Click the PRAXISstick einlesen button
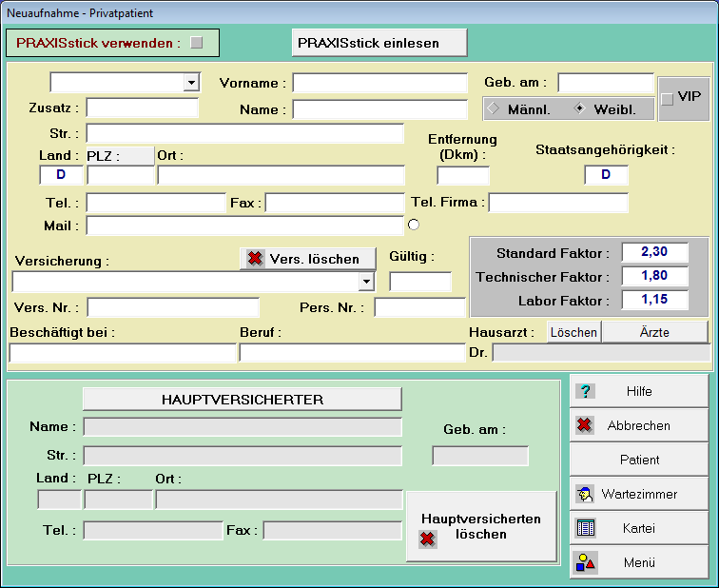 (379, 43)
